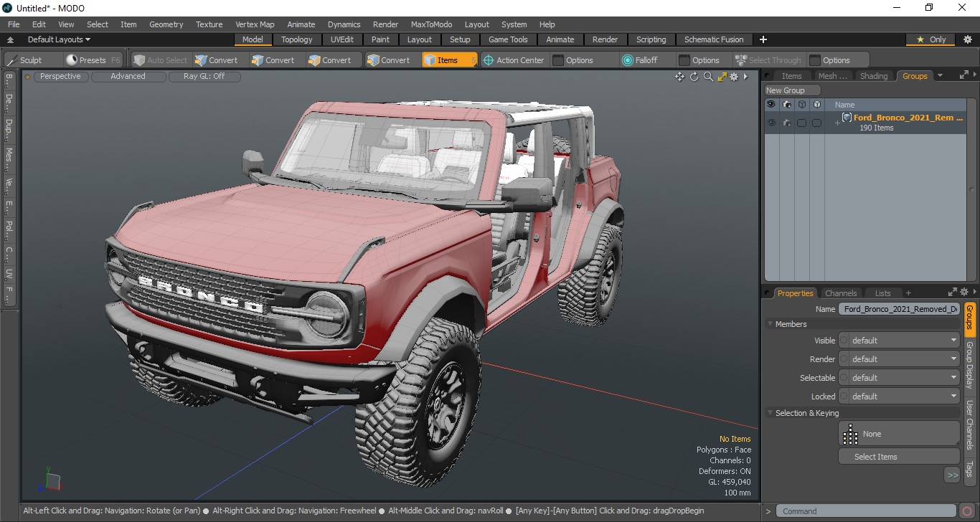Click the New Group button
The width and height of the screenshot is (980, 522).
793,90
